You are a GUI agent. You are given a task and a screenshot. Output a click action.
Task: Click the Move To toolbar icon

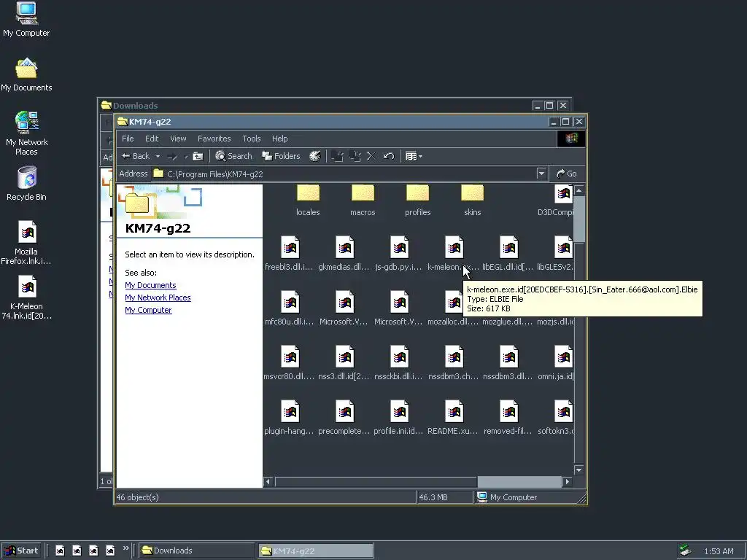coord(337,156)
